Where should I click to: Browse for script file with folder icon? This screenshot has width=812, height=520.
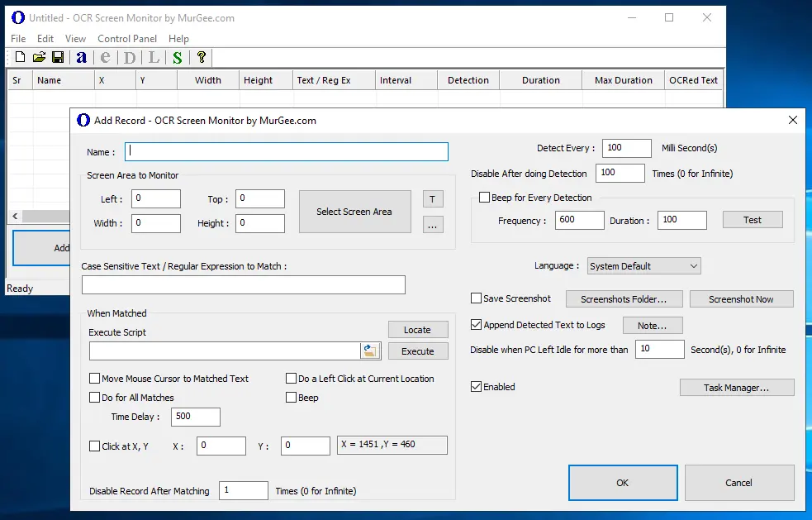click(x=370, y=351)
